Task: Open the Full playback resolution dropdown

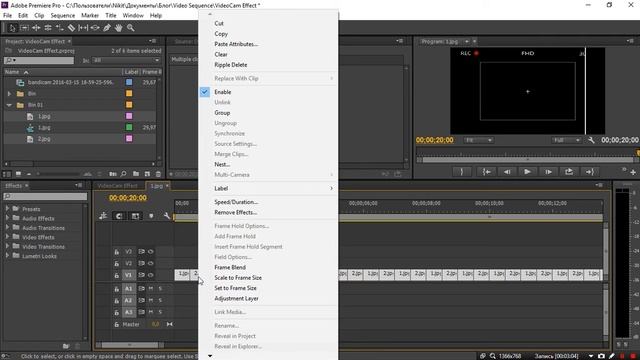Action: pyautogui.click(x=566, y=140)
